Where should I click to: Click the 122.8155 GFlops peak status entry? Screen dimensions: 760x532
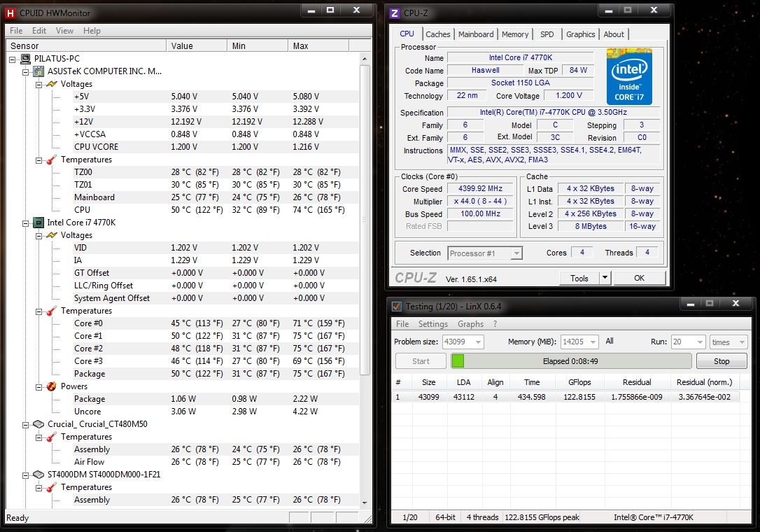click(542, 517)
